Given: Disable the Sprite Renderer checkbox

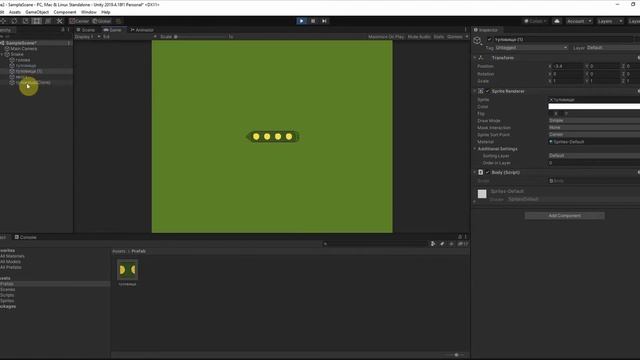Looking at the screenshot, I should [x=487, y=91].
